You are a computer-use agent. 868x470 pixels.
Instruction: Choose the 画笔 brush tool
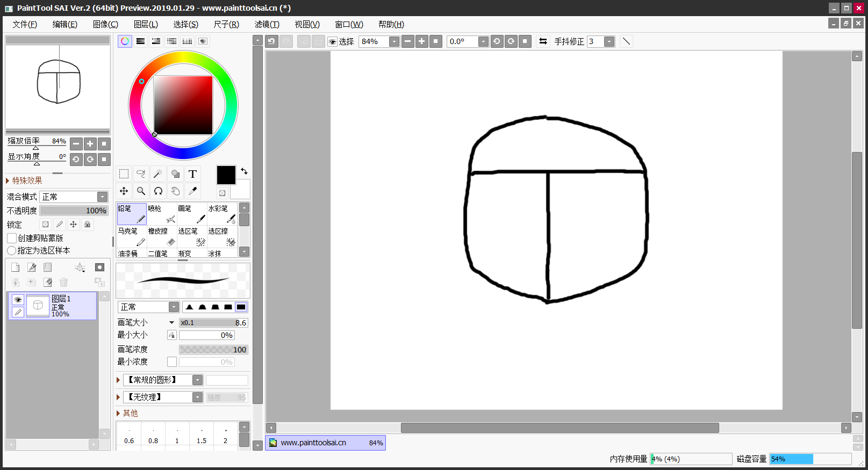point(192,214)
